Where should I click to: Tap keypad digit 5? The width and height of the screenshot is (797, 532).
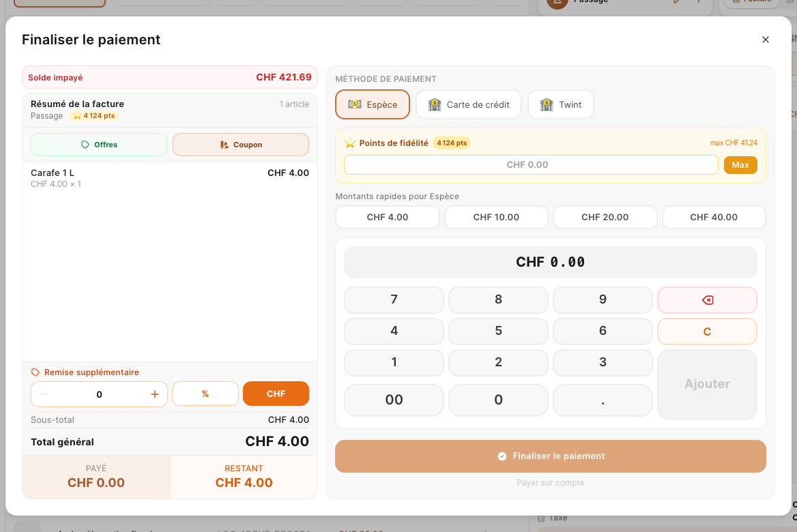[x=498, y=331]
